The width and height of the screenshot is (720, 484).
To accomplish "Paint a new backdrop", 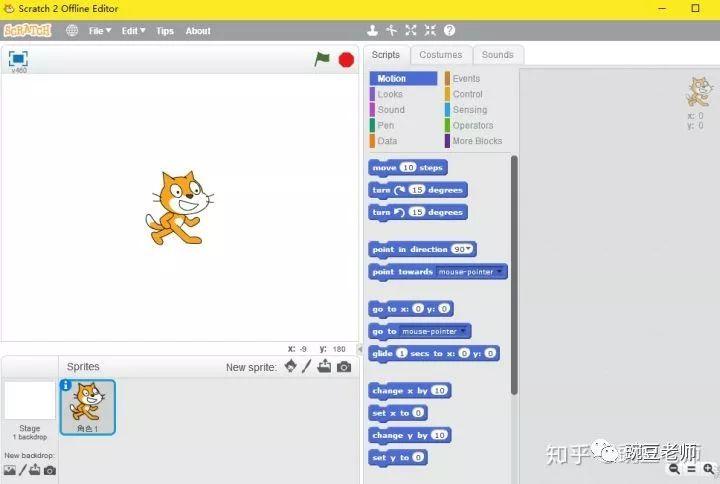I will tap(22, 470).
